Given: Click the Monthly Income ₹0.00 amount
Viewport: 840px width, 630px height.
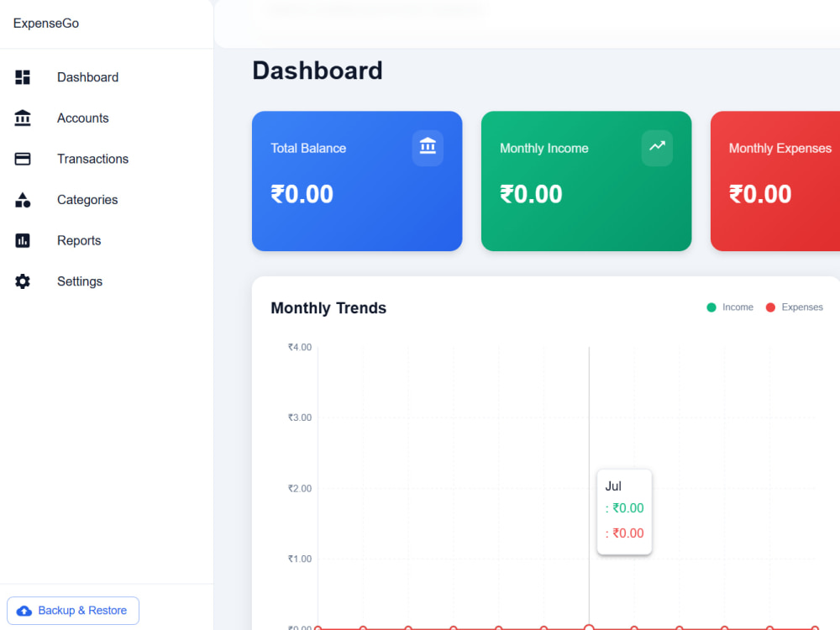Looking at the screenshot, I should pyautogui.click(x=532, y=194).
